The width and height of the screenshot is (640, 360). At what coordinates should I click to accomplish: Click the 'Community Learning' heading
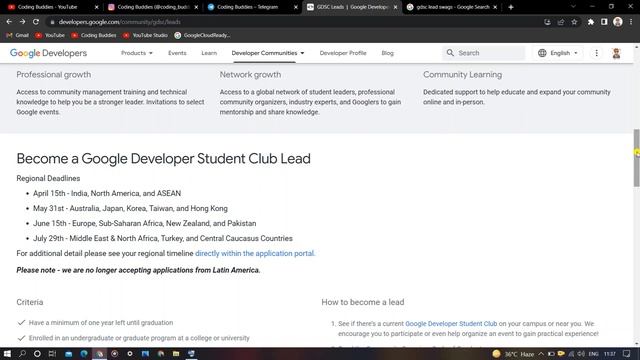pyautogui.click(x=462, y=75)
